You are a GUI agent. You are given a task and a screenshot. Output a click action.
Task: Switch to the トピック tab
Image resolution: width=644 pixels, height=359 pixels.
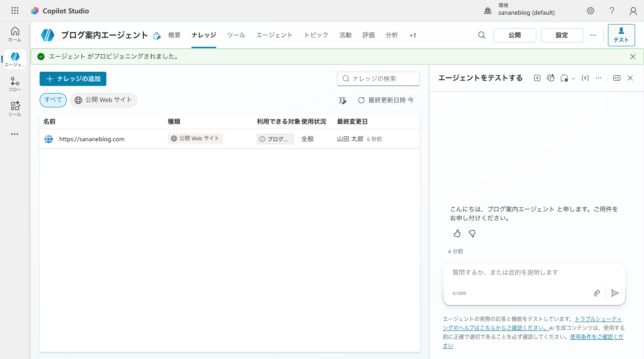[x=316, y=35]
